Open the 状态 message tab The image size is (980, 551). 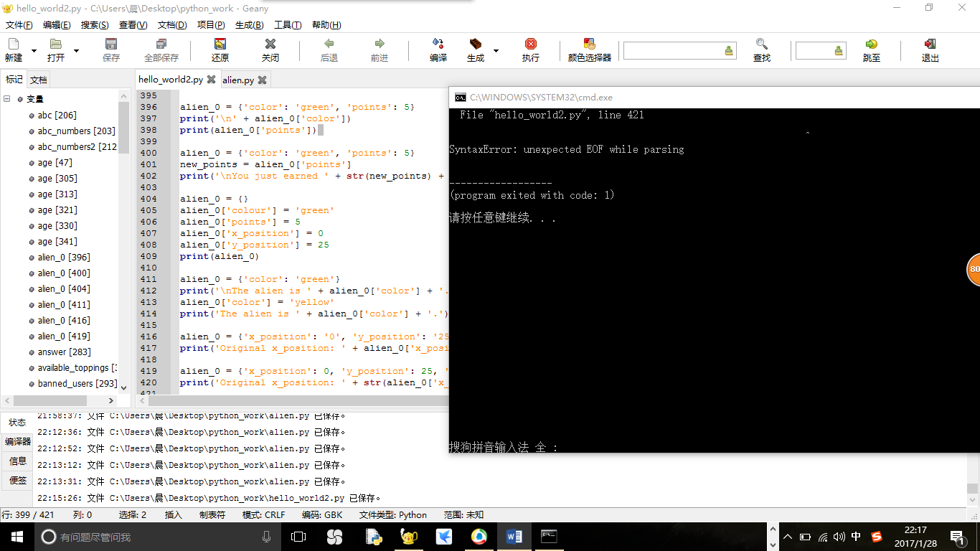[17, 423]
